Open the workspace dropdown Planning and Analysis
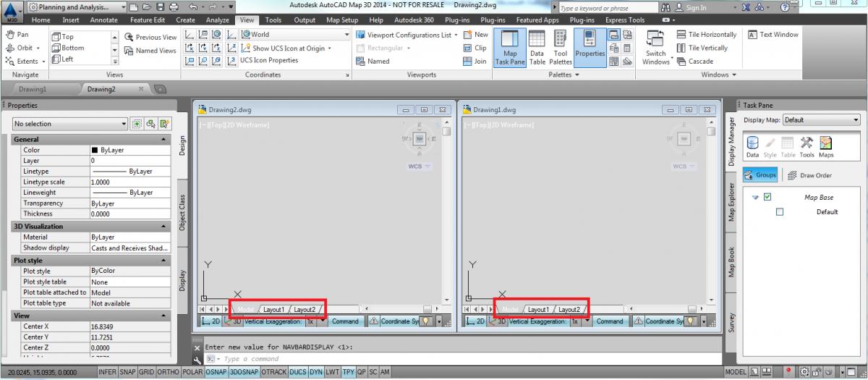Screen dimensions: 868x380 tap(77, 7)
